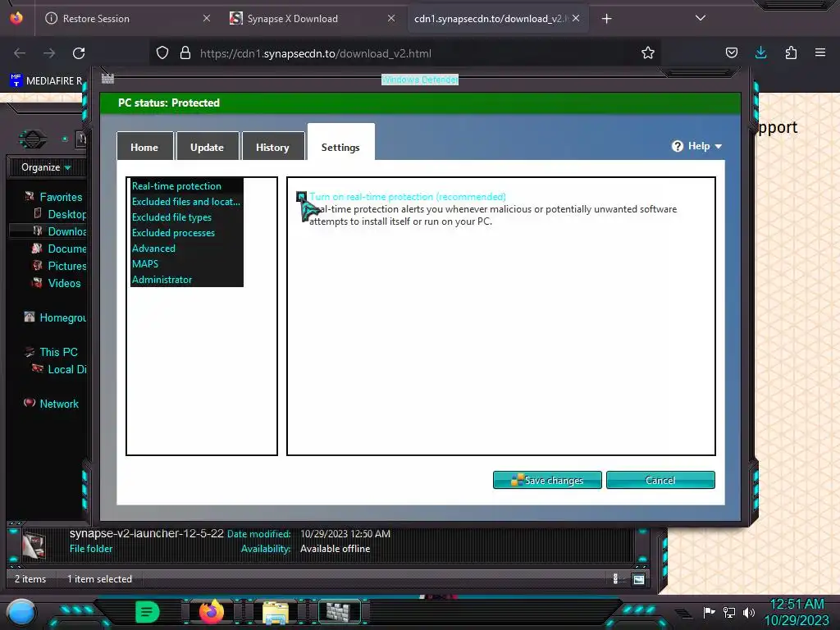Click the Save changes button
Viewport: 840px width, 630px height.
tap(547, 480)
